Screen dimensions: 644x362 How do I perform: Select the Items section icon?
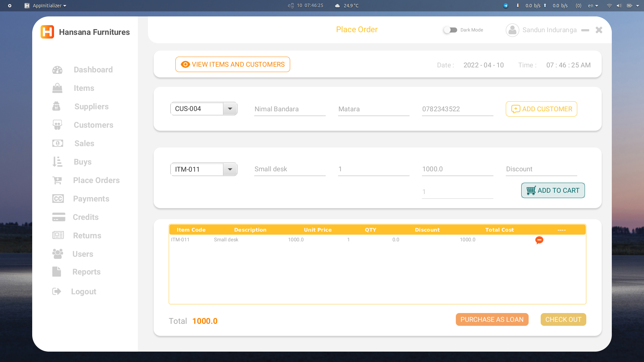57,88
